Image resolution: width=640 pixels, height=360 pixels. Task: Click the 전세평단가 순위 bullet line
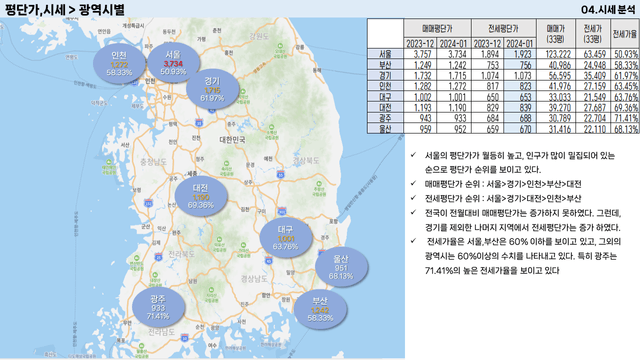pyautogui.click(x=503, y=199)
